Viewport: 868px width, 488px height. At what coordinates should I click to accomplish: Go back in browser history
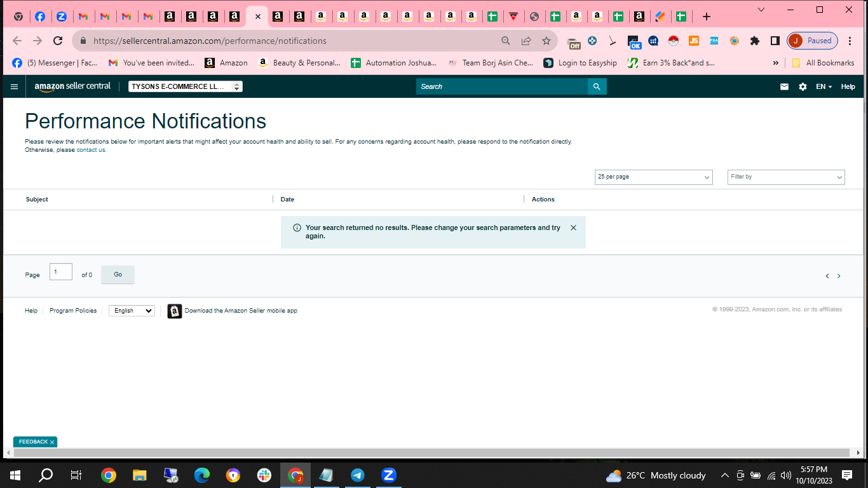(17, 41)
